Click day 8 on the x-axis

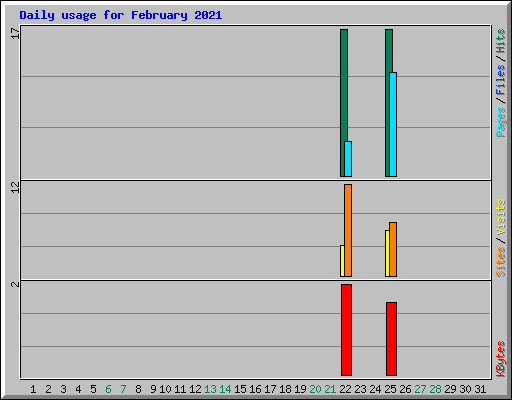pyautogui.click(x=138, y=389)
